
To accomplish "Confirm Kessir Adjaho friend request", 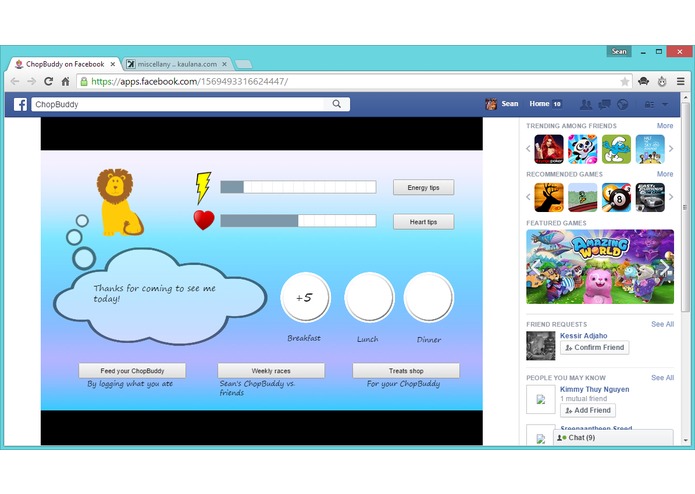I will point(594,348).
